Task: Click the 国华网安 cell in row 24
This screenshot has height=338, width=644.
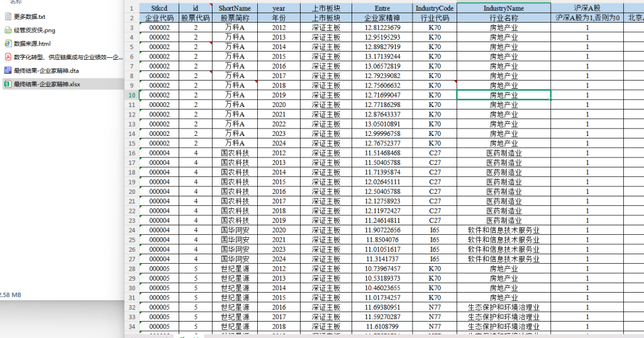Action: point(235,230)
